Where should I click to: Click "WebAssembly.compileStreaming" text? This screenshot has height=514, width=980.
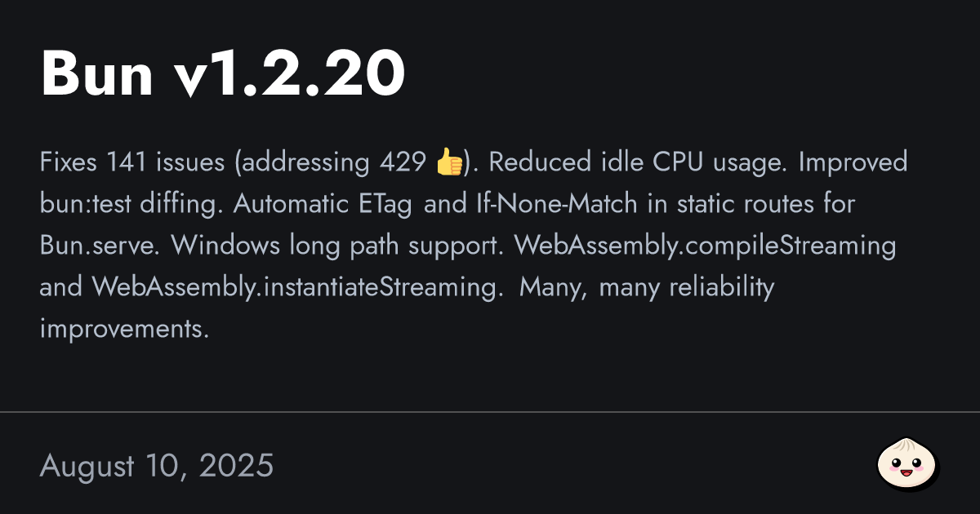coord(705,246)
